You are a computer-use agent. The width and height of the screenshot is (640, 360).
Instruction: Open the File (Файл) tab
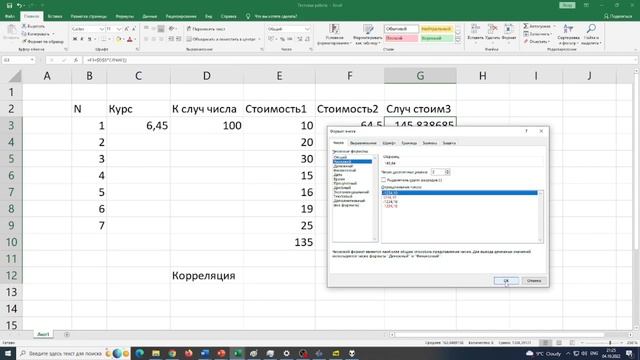pyautogui.click(x=10, y=16)
